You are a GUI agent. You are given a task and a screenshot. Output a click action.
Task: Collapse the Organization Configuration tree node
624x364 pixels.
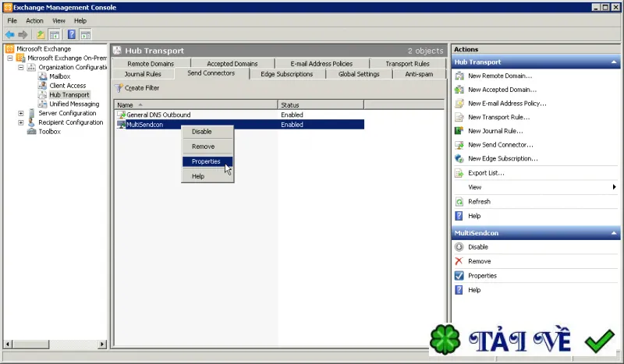point(21,67)
